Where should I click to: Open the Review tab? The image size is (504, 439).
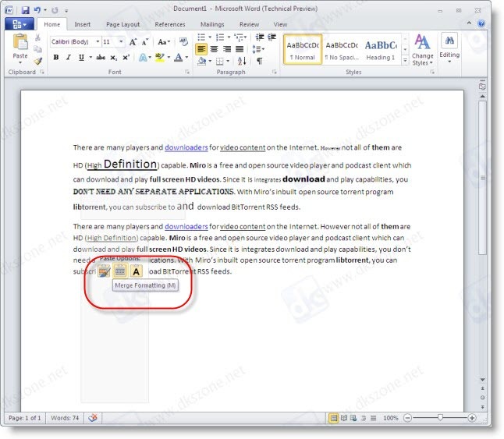(x=249, y=24)
